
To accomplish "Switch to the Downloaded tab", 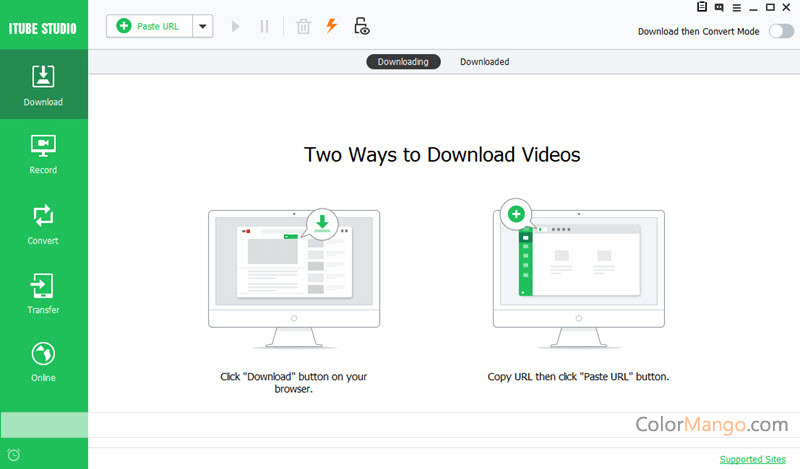I will click(x=484, y=62).
